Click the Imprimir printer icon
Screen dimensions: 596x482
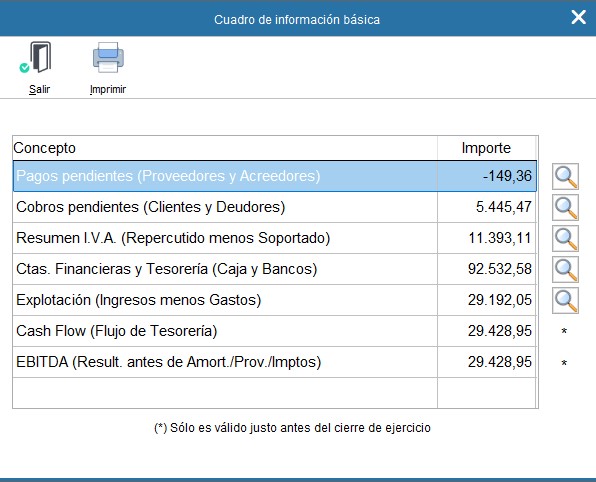(x=108, y=57)
